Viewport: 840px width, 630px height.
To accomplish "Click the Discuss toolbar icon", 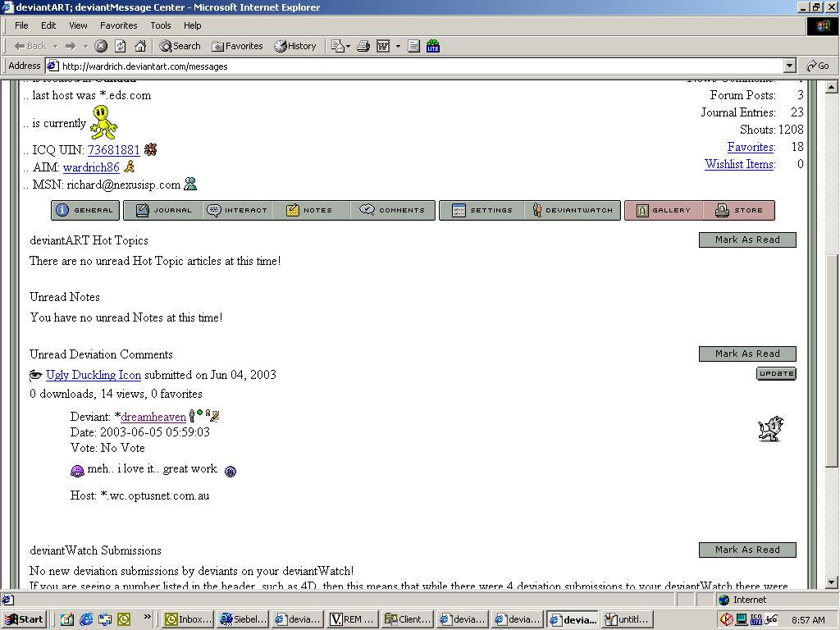I will click(x=413, y=46).
